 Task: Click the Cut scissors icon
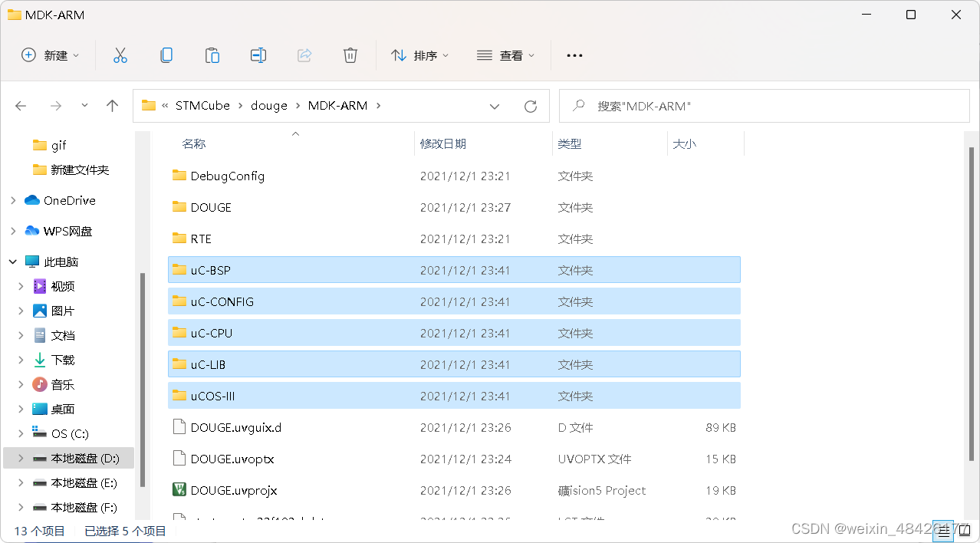point(120,55)
